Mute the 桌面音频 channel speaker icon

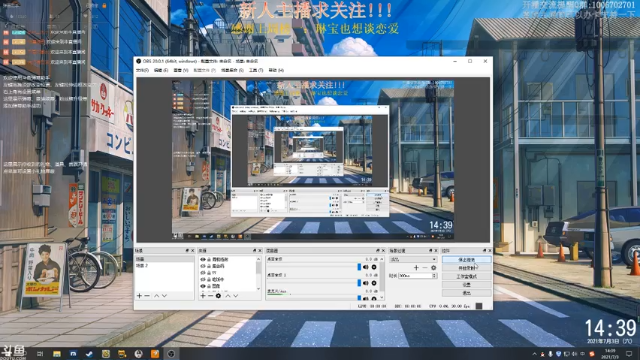[x=366, y=267]
